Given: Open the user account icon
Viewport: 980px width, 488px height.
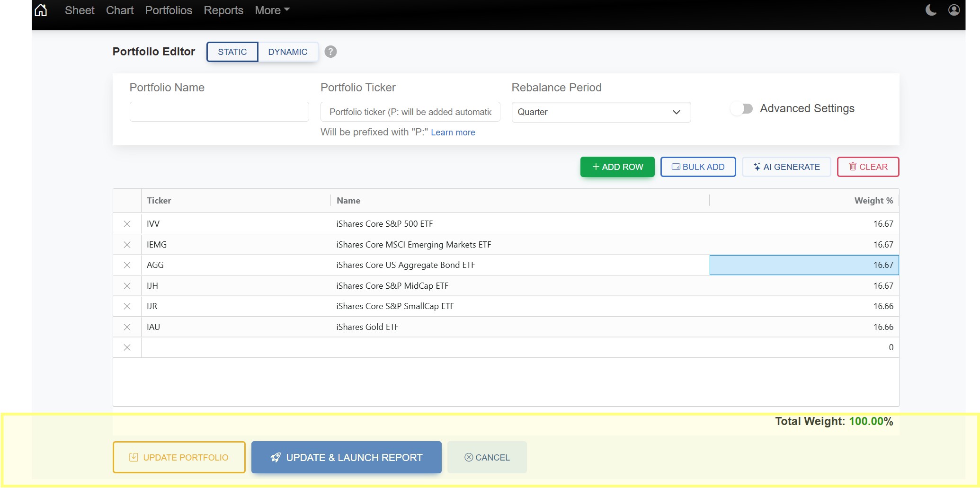Looking at the screenshot, I should tap(954, 10).
